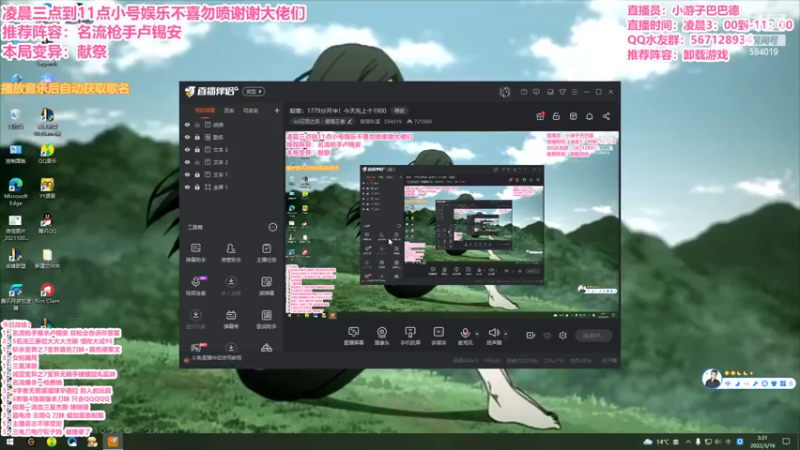Screen dimensions: 800x450
Task: Toggle visibility of the 战绩 layer
Action: point(187,124)
